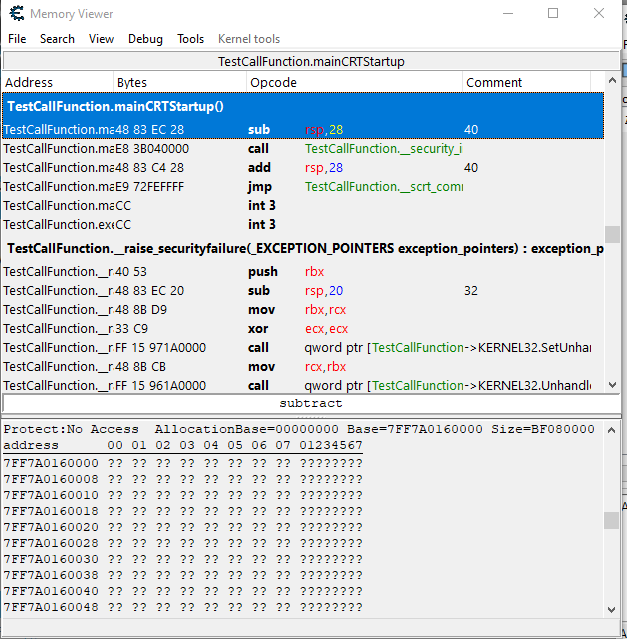Click the disassembler scrollbar up arrow

click(x=612, y=81)
